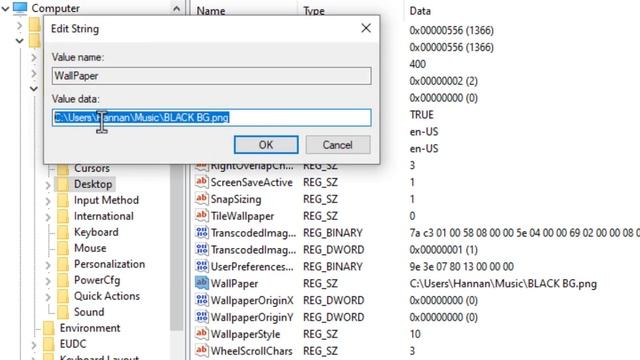Click the binary icon beside data 7a c3 01
The width and height of the screenshot is (640, 360).
click(x=202, y=233)
